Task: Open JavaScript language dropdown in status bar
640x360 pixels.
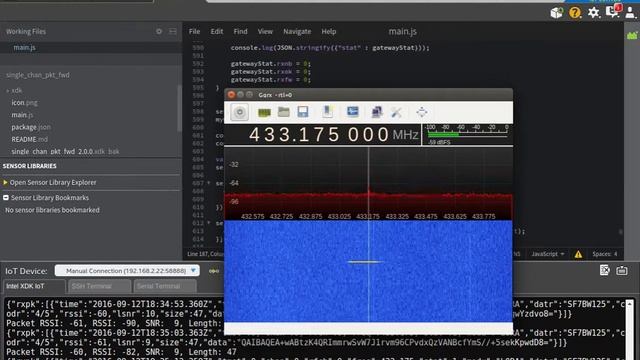Action: 548,254
